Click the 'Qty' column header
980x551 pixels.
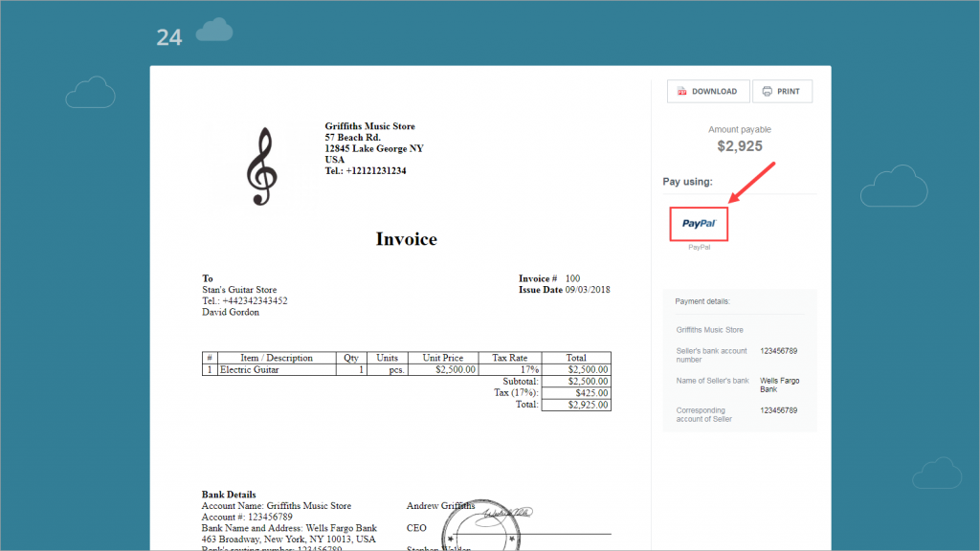point(351,358)
